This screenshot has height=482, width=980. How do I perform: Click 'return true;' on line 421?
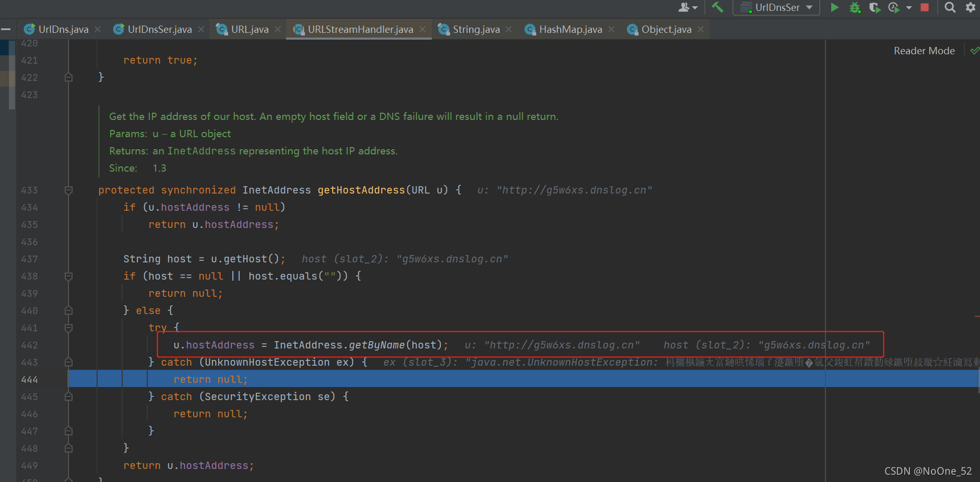coord(160,60)
